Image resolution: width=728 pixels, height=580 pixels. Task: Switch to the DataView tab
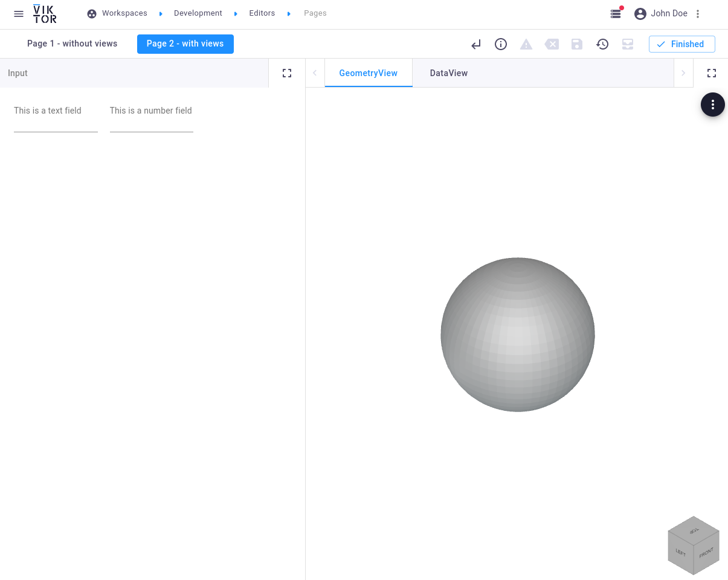[x=448, y=73]
